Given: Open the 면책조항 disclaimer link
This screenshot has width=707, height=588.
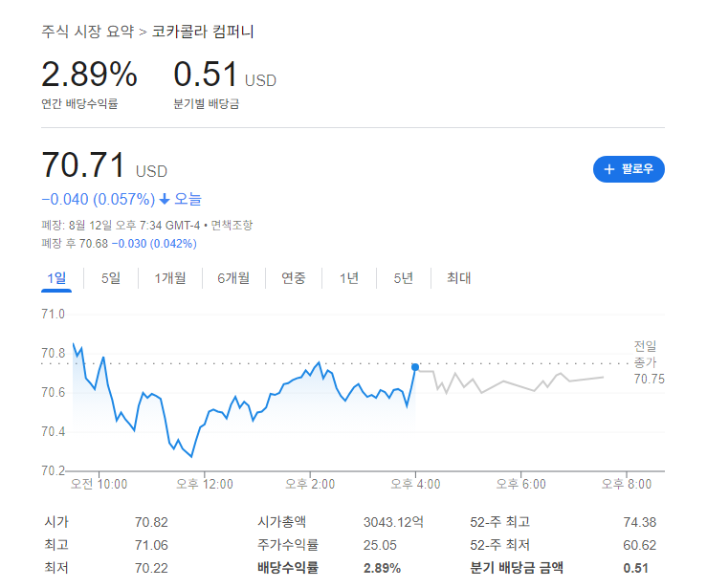Looking at the screenshot, I should [x=232, y=225].
